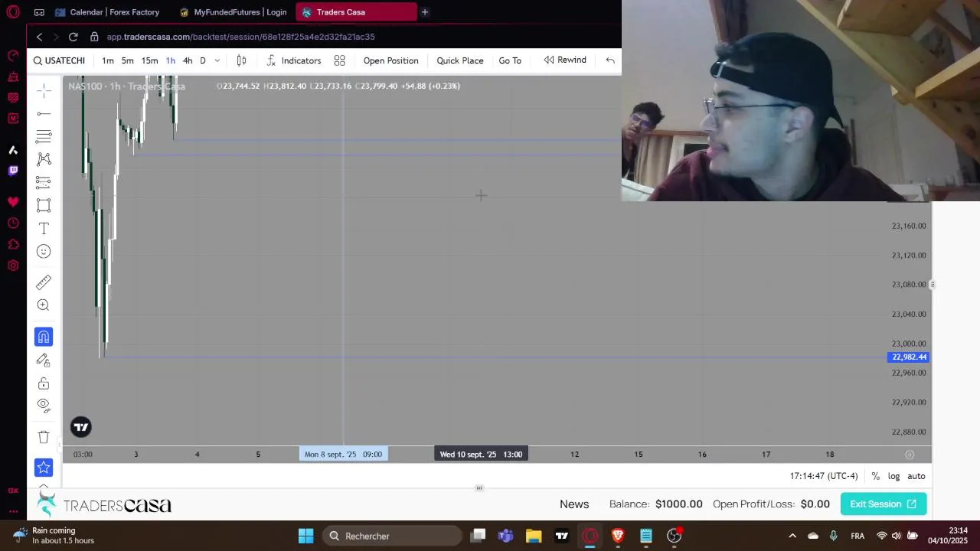Click the Go To button
Screen dimensions: 980x551
click(510, 60)
